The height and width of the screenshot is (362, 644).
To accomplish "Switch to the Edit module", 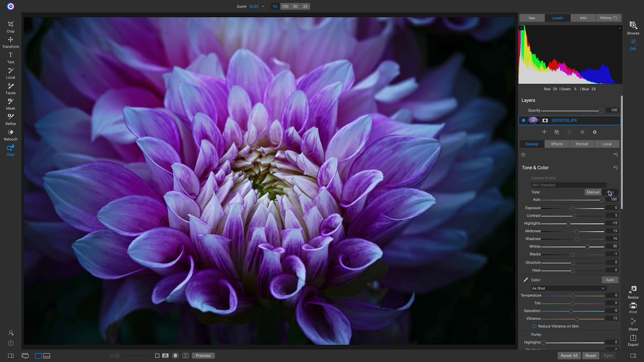I will (633, 45).
